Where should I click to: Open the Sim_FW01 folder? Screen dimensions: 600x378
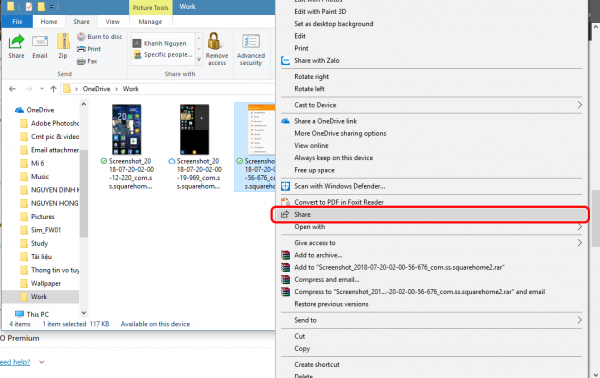[40, 230]
